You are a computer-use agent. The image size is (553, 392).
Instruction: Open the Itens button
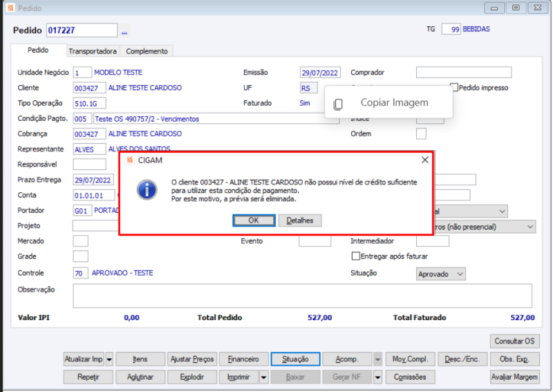[x=140, y=360]
